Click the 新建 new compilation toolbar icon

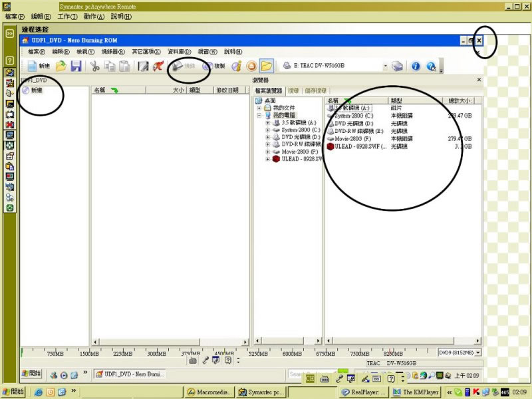coord(38,66)
